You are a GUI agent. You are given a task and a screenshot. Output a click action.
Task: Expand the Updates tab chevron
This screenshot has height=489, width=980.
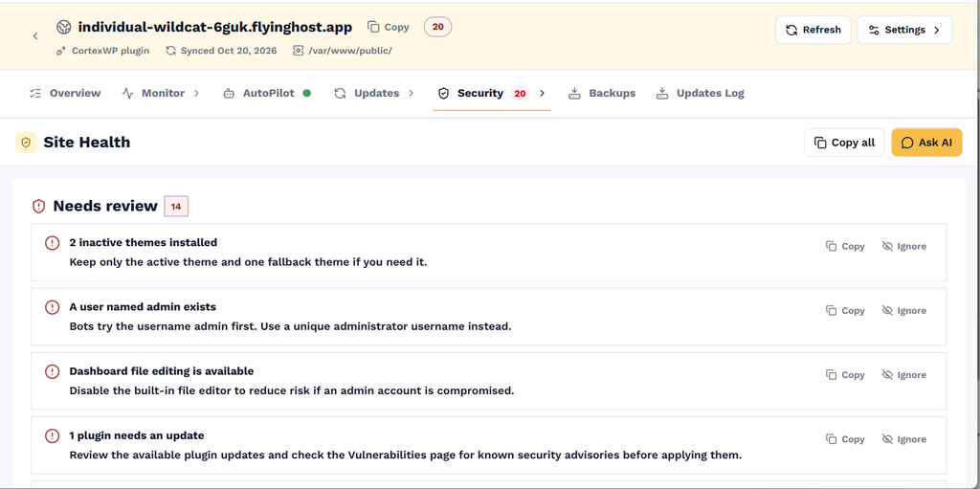tap(411, 93)
